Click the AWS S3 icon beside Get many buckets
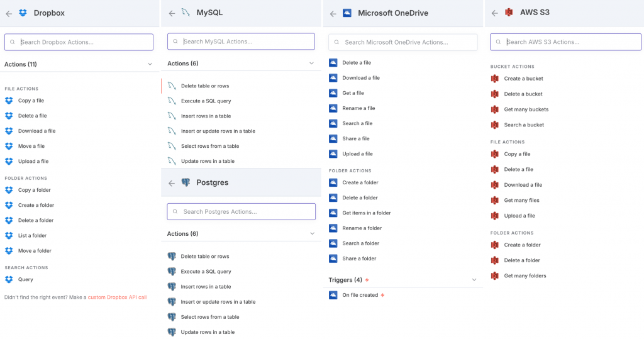644x339 pixels. (495, 109)
